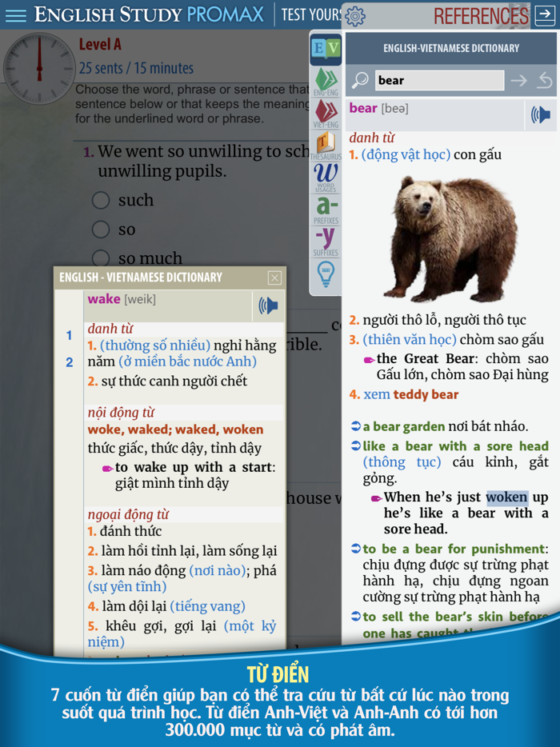Go back with the undo arrow icon

pyautogui.click(x=545, y=80)
